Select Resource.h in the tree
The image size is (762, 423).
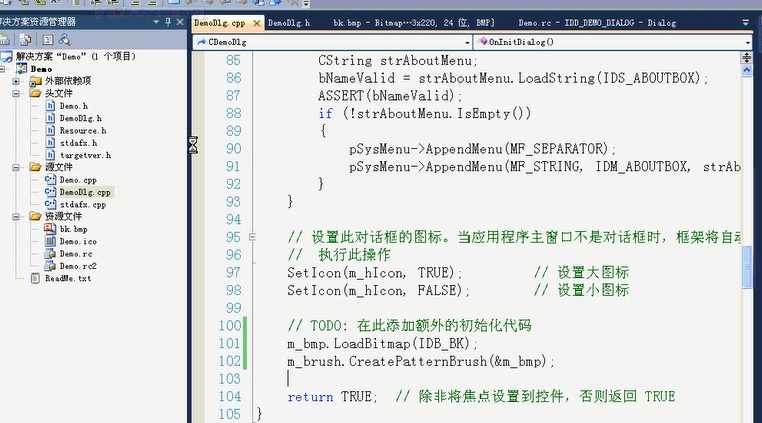click(83, 130)
